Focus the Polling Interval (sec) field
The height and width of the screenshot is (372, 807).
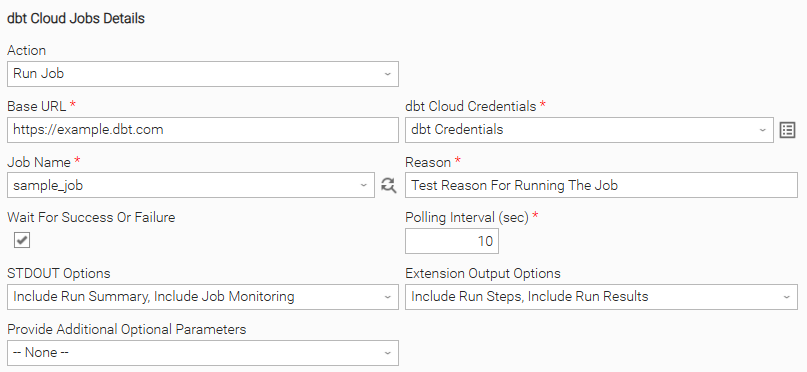click(451, 241)
